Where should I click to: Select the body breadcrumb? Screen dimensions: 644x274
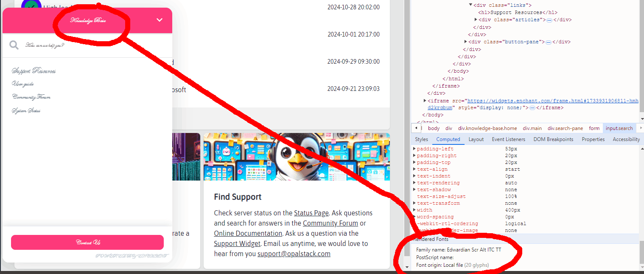click(x=434, y=128)
